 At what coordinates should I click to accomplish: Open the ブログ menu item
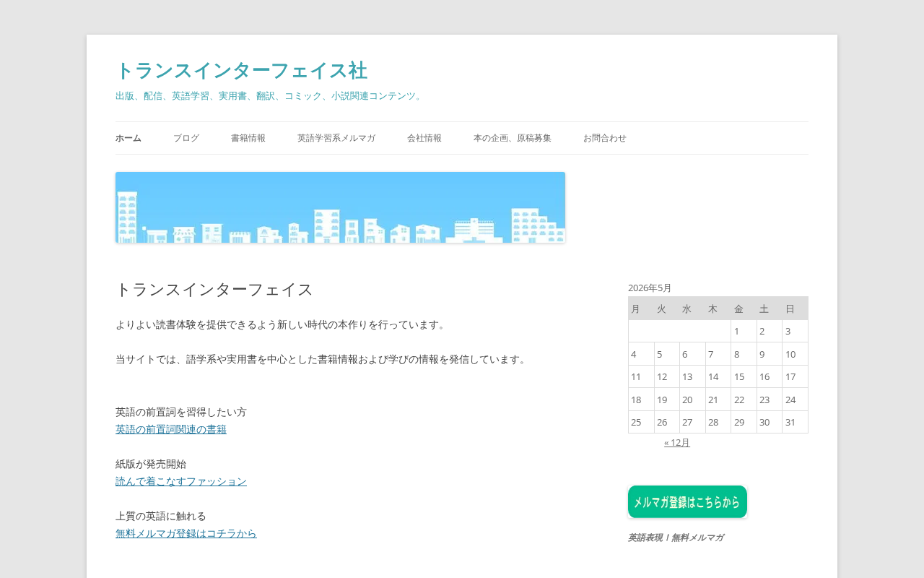coord(186,138)
